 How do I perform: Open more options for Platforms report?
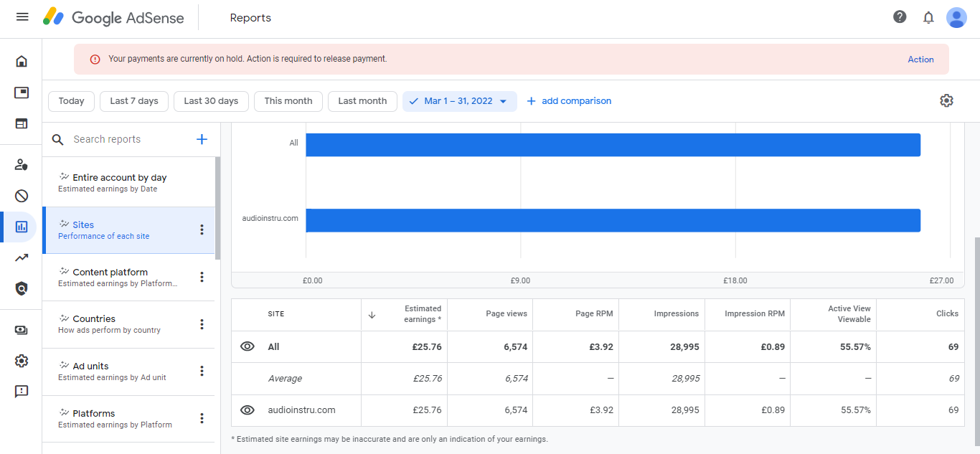tap(202, 418)
